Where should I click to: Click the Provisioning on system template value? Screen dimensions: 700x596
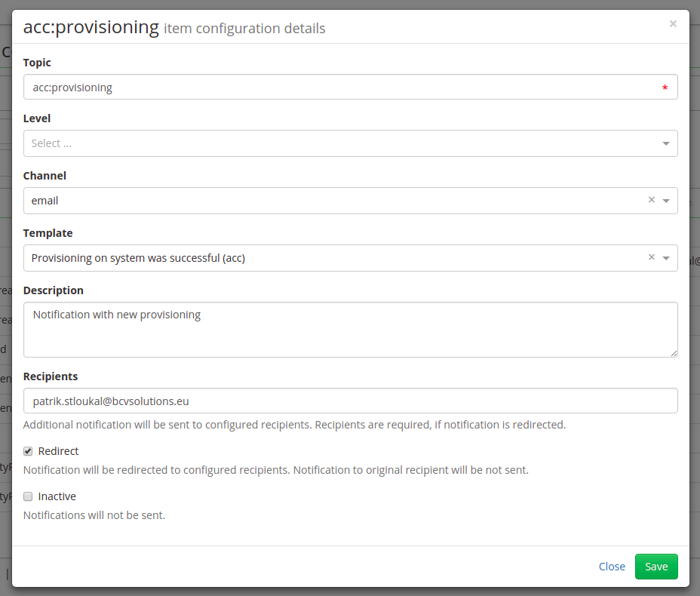coord(138,258)
